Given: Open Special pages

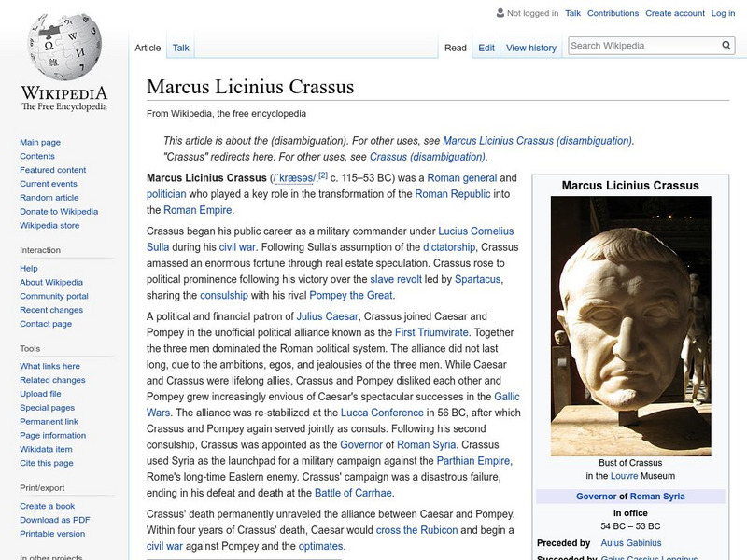Looking at the screenshot, I should coord(48,407).
